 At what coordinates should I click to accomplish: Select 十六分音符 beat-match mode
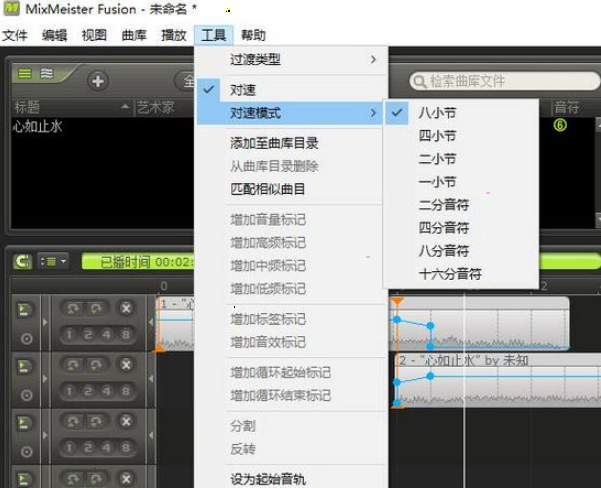460,274
